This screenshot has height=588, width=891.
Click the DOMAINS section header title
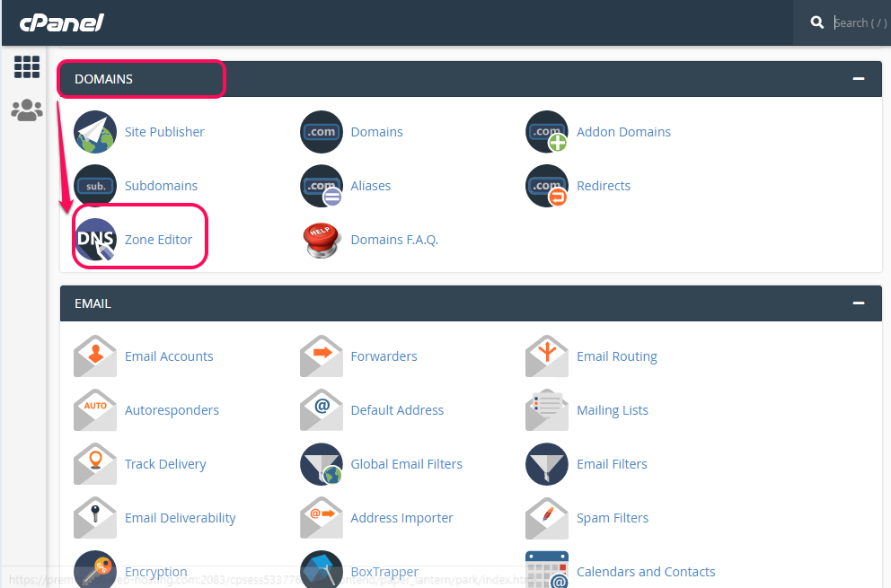pos(103,79)
